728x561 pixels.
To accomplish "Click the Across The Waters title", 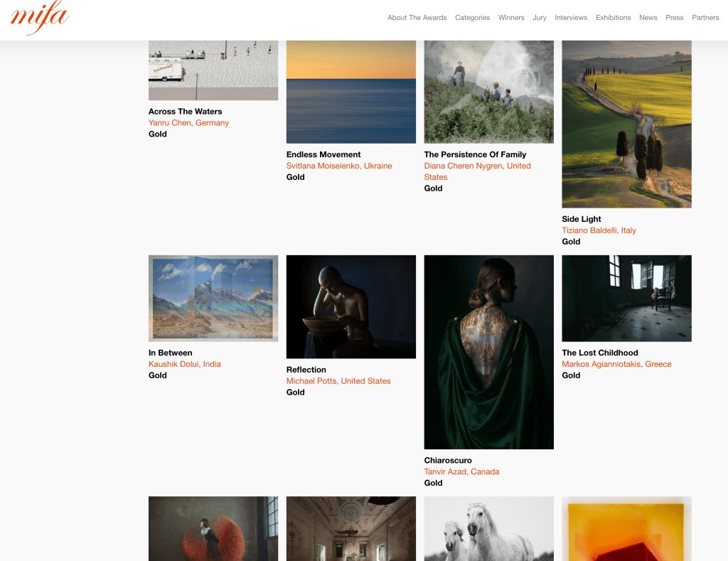I will [185, 112].
